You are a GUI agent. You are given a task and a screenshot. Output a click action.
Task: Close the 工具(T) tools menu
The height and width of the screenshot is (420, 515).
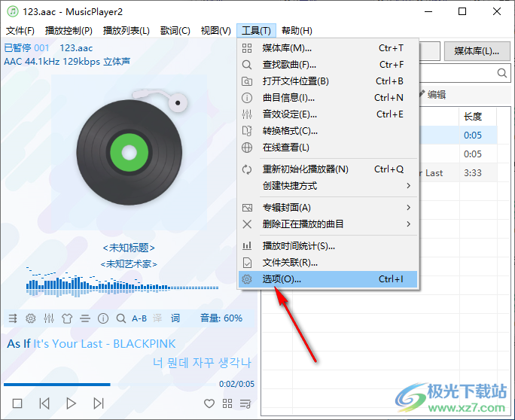point(256,31)
